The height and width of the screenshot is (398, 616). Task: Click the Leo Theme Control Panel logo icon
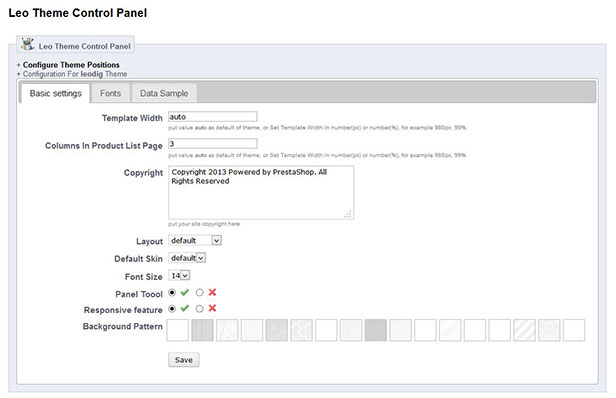pos(28,44)
